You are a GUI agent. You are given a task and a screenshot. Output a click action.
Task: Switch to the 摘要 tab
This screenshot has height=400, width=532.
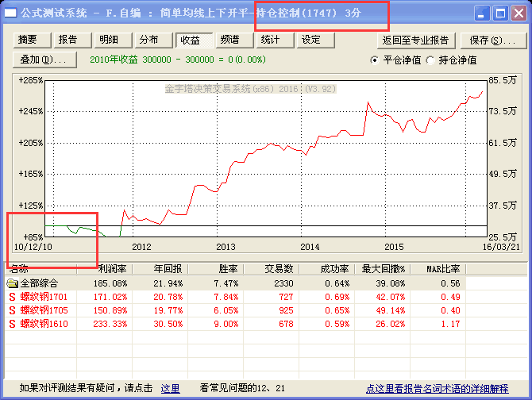pyautogui.click(x=29, y=40)
